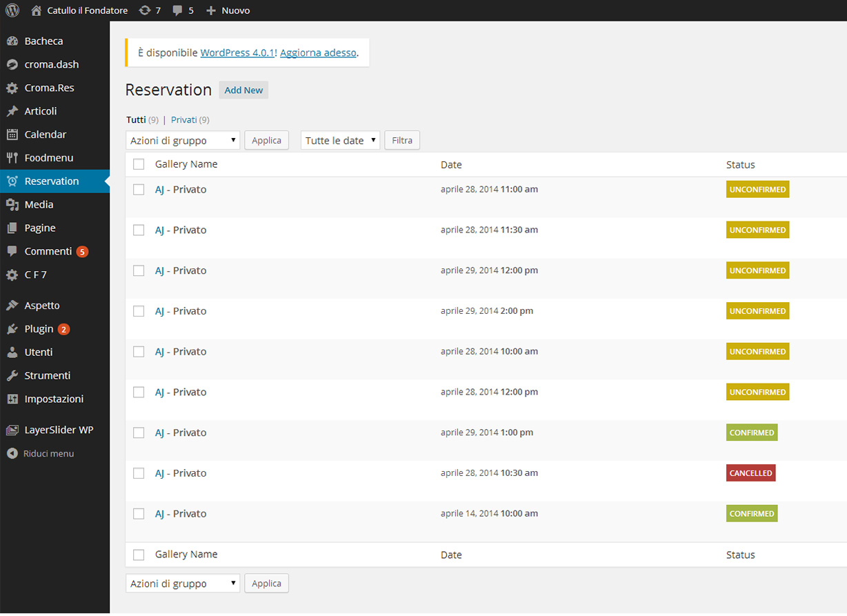Check the row dated aprile 29, 2014 12:00 pm
The width and height of the screenshot is (847, 616).
click(x=139, y=270)
